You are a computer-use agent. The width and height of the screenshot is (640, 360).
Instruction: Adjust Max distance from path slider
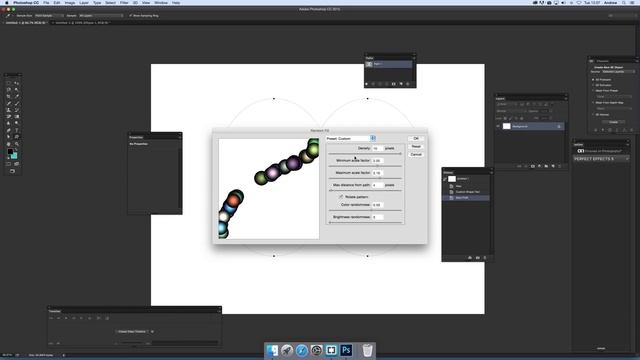coord(365,191)
